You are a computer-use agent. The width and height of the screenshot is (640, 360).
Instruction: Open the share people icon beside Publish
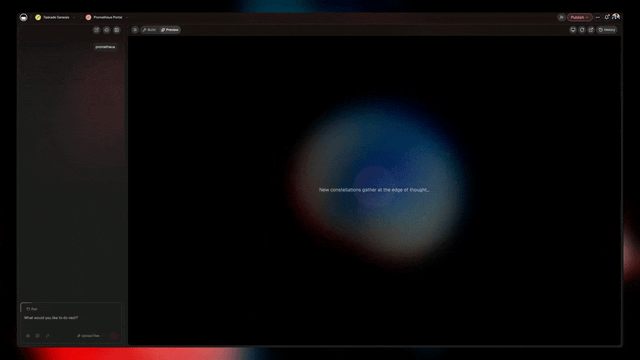tap(561, 17)
